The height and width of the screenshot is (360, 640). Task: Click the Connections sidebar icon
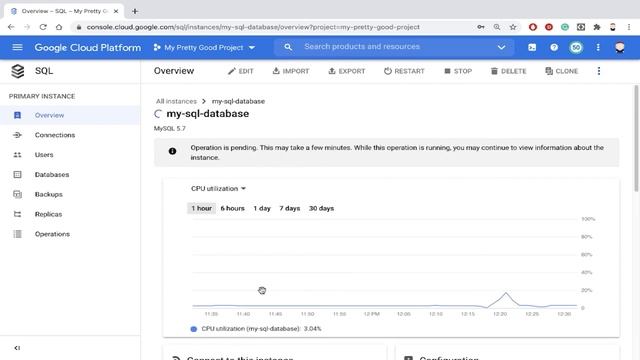click(x=17, y=135)
